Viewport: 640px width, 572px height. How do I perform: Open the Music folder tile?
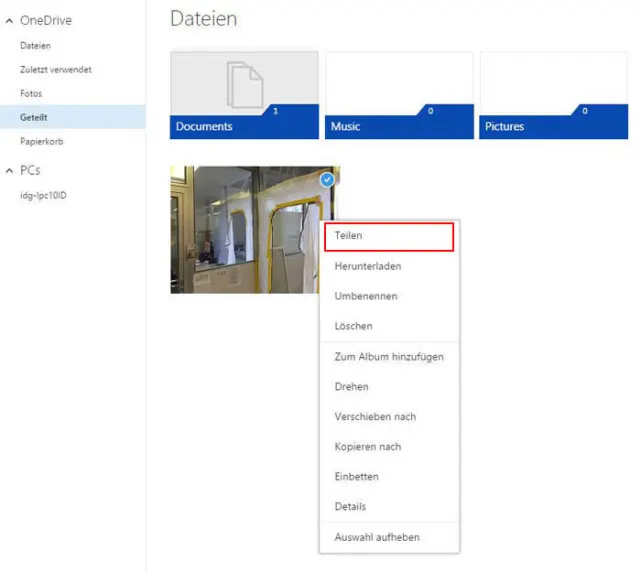point(399,95)
